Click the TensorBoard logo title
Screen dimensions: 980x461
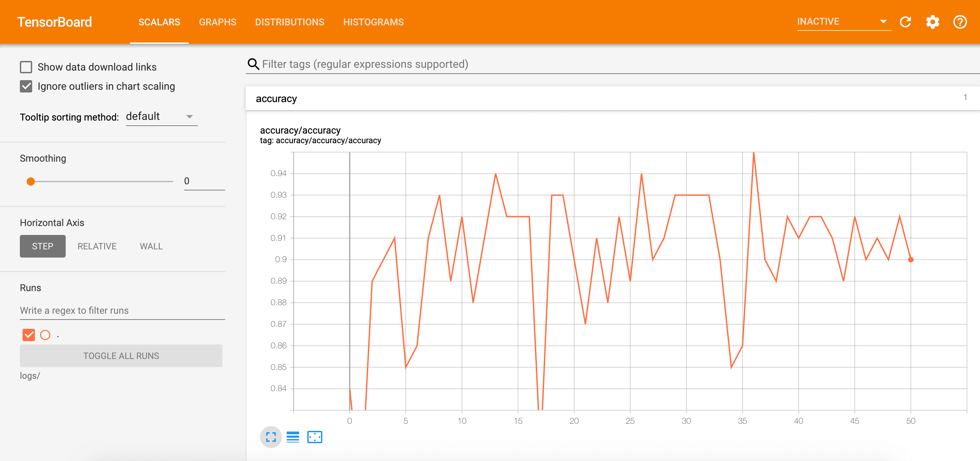click(54, 22)
